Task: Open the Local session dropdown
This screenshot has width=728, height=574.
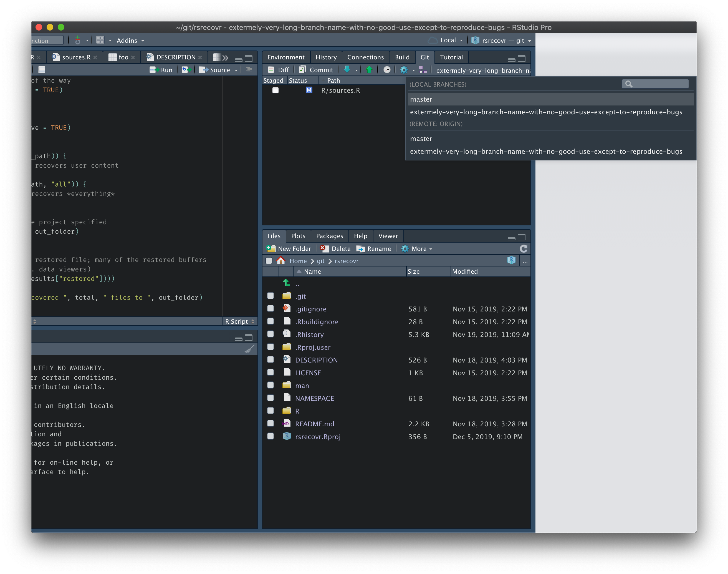Action: coord(447,40)
